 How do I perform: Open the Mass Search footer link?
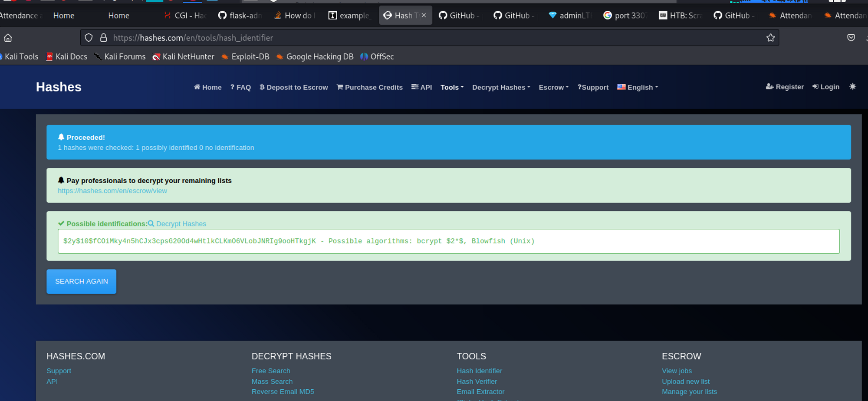[272, 381]
